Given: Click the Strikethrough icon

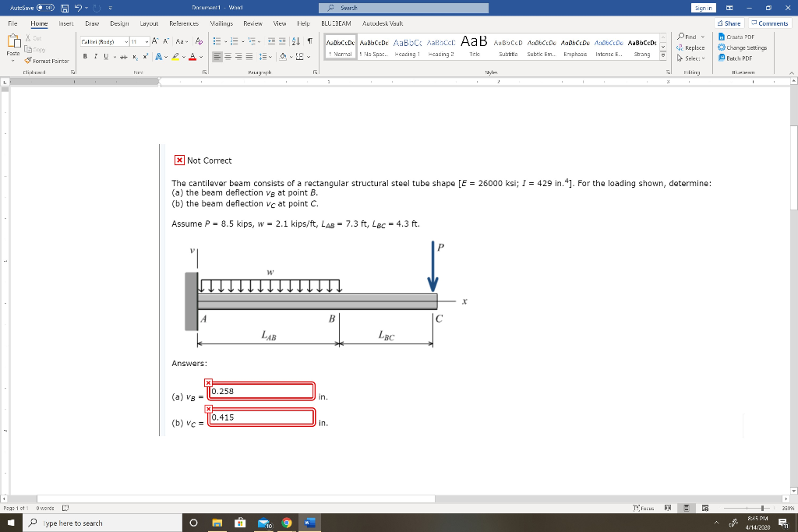Looking at the screenshot, I should [123, 55].
